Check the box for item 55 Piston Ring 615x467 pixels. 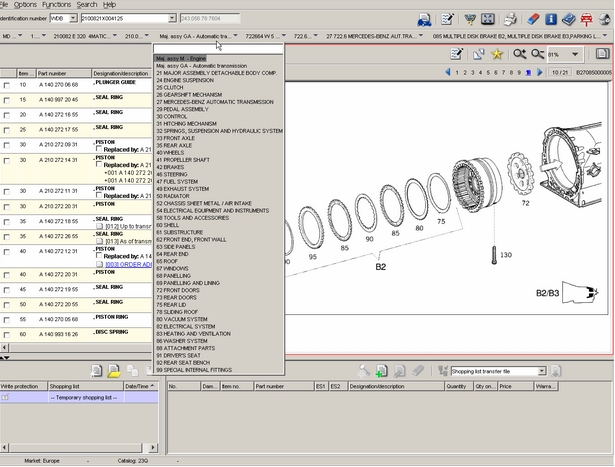(x=7, y=320)
